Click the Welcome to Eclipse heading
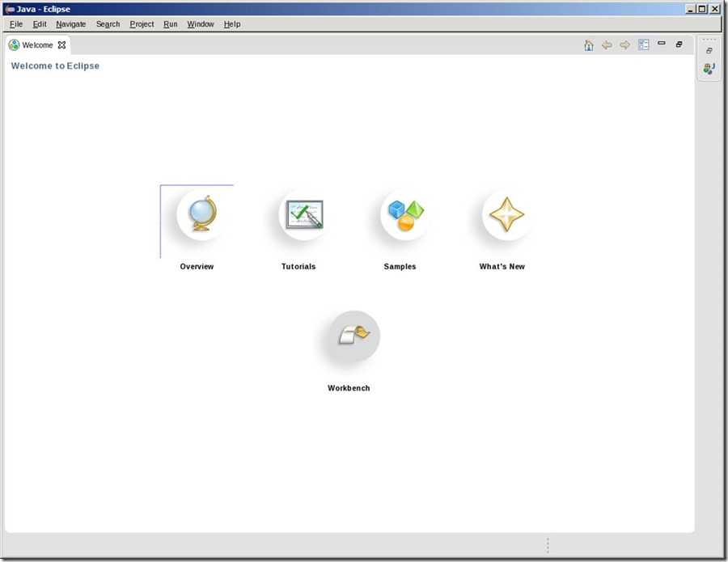Screen dimensions: 728x562 coord(55,65)
